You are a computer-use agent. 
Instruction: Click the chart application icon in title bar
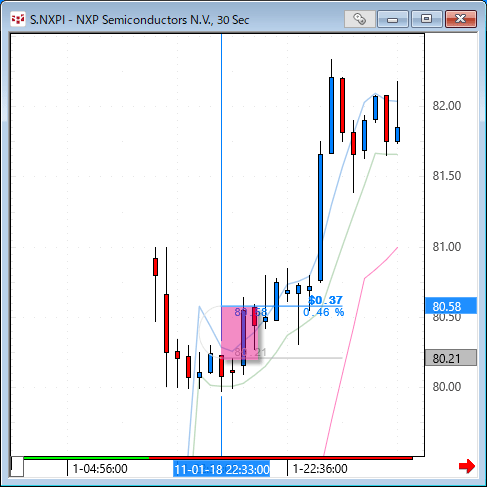coord(18,19)
